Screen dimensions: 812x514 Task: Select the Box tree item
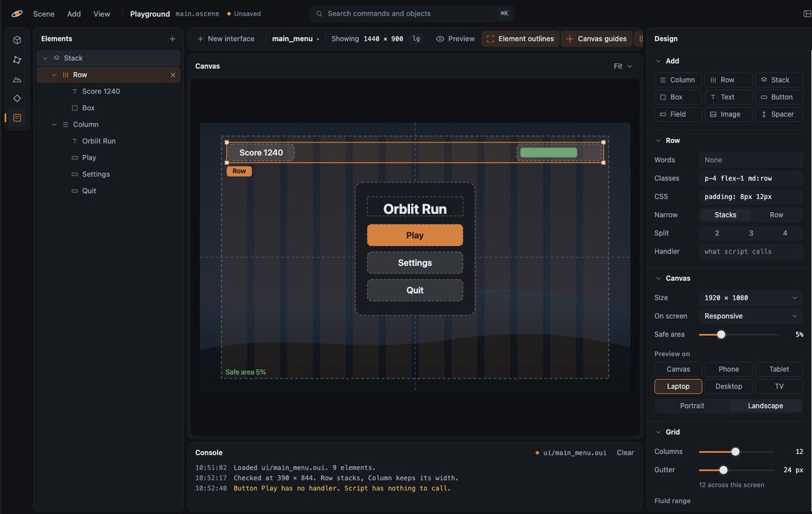click(x=108, y=108)
